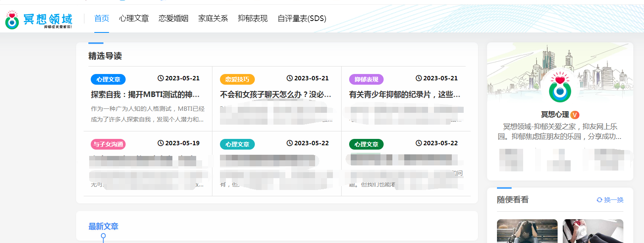Open the 抑郁表现 navigation item
This screenshot has height=243, width=644.
253,18
